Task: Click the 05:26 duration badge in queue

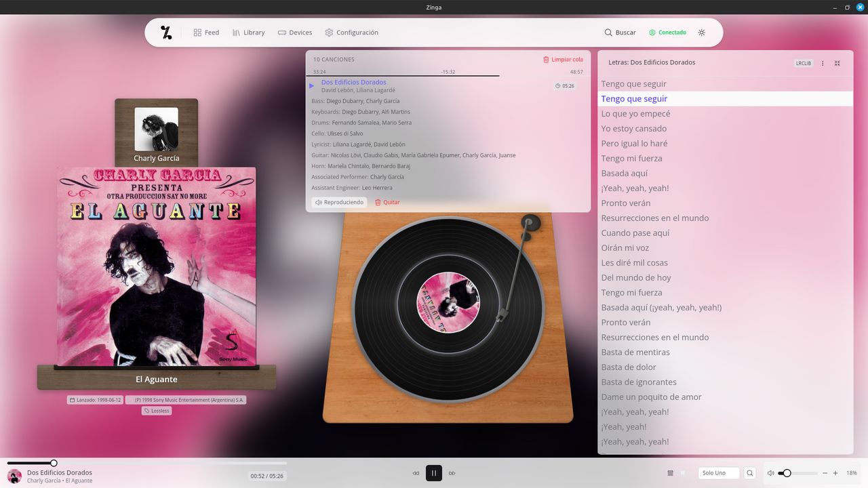Action: click(565, 86)
